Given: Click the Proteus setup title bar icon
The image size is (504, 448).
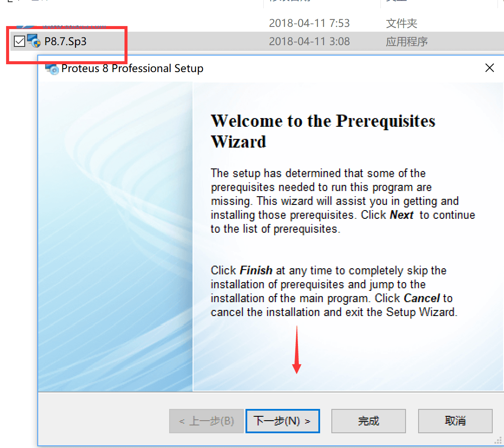Looking at the screenshot, I should point(52,69).
